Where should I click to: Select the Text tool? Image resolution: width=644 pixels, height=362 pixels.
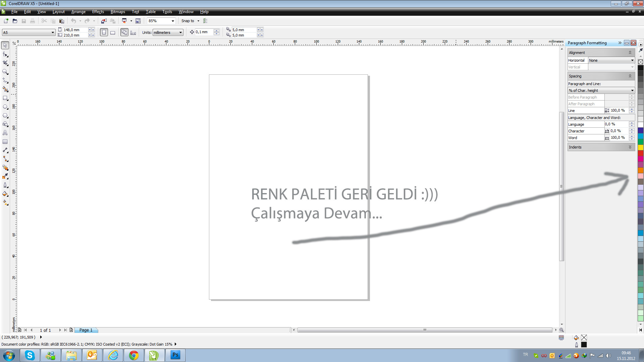click(5, 133)
